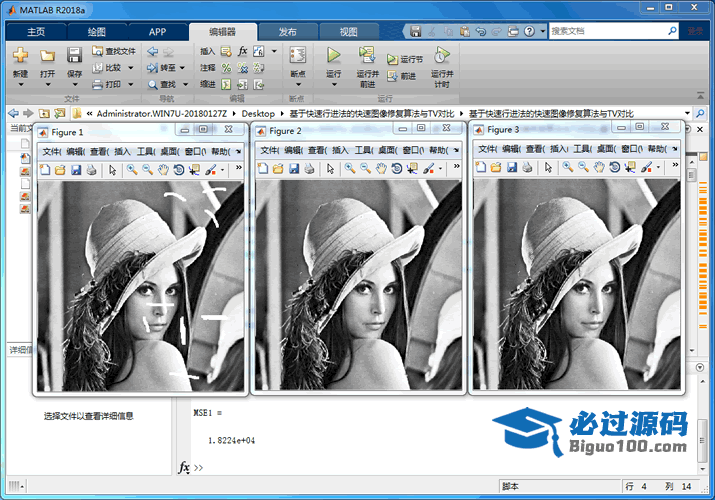Click the edit plot arrow icon in Figure 1
715x500 pixels.
pos(112,170)
